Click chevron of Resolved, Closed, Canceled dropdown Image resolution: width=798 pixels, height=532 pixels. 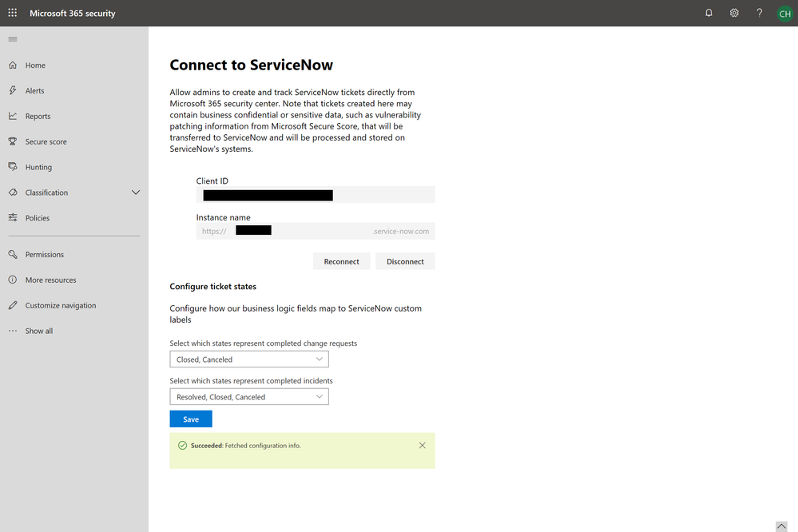(319, 396)
